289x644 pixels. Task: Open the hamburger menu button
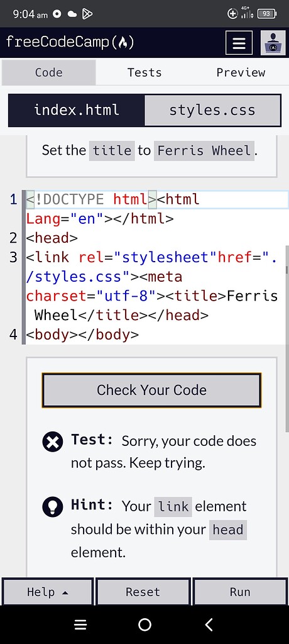pyautogui.click(x=239, y=43)
